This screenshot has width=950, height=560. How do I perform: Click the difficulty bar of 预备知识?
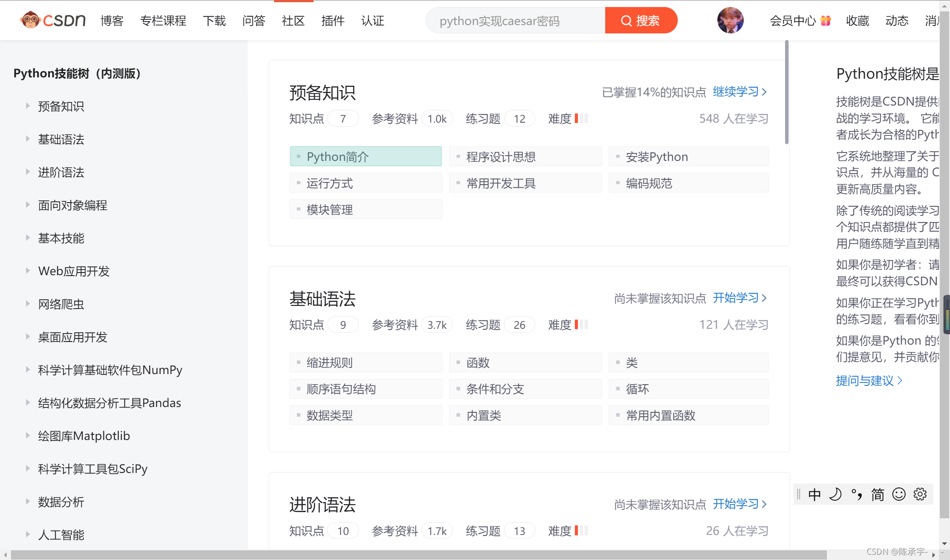(581, 118)
